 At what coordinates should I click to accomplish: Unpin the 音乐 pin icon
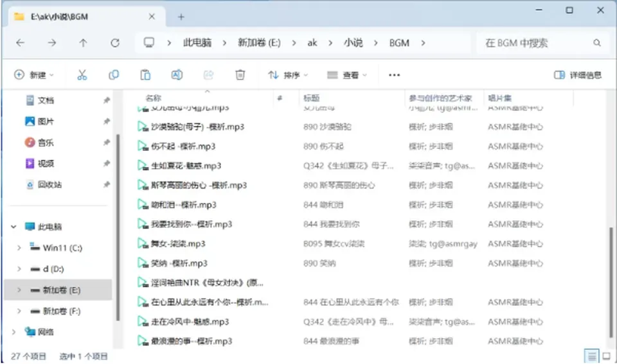(x=106, y=143)
